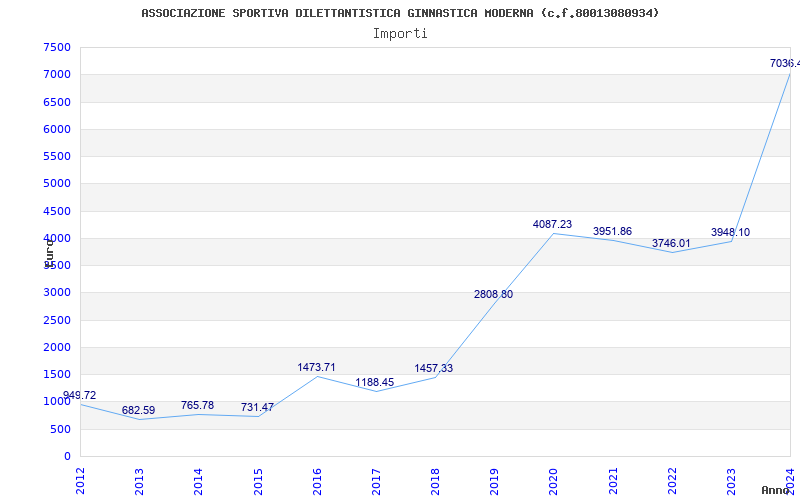
Task: Click the 3000 y-axis tick label
Action: pyautogui.click(x=57, y=292)
